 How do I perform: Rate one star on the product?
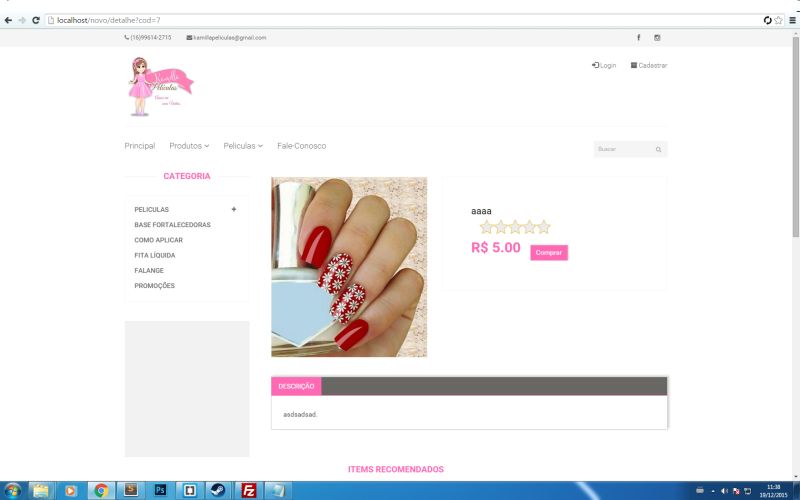click(x=486, y=227)
